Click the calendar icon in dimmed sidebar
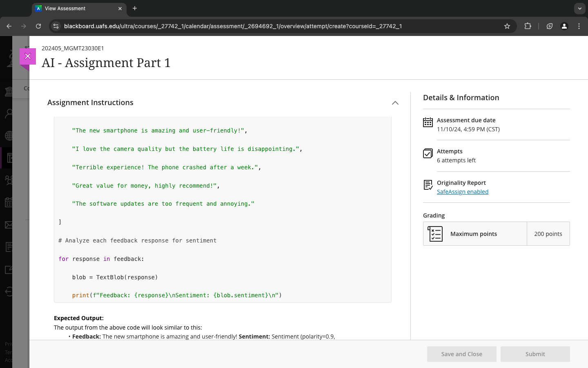 (9, 202)
